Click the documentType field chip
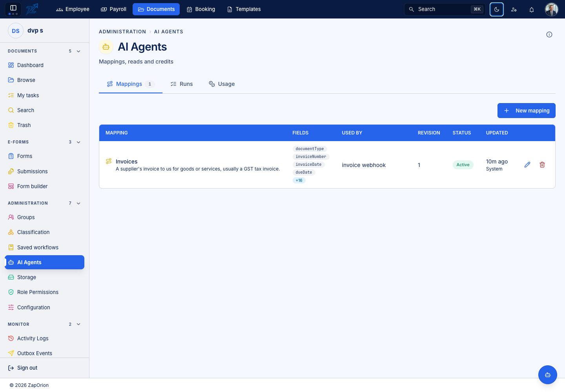The height and width of the screenshot is (392, 565). [310, 149]
